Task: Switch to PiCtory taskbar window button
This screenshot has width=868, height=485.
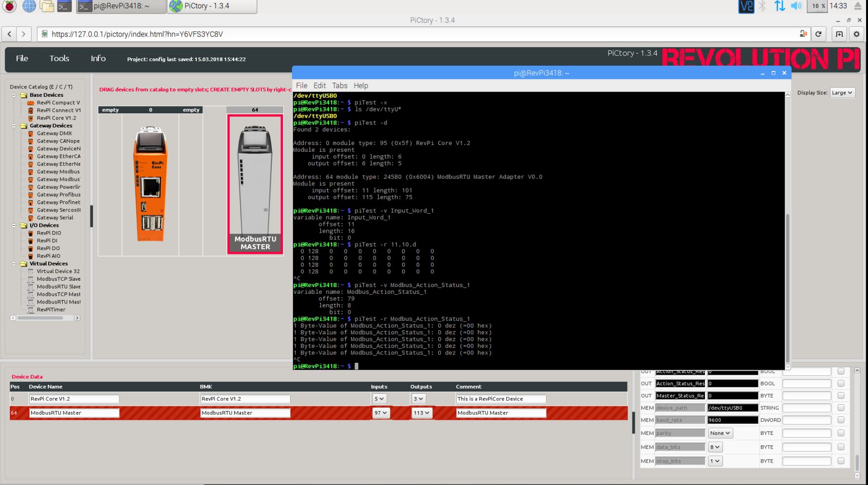Action: coord(212,6)
